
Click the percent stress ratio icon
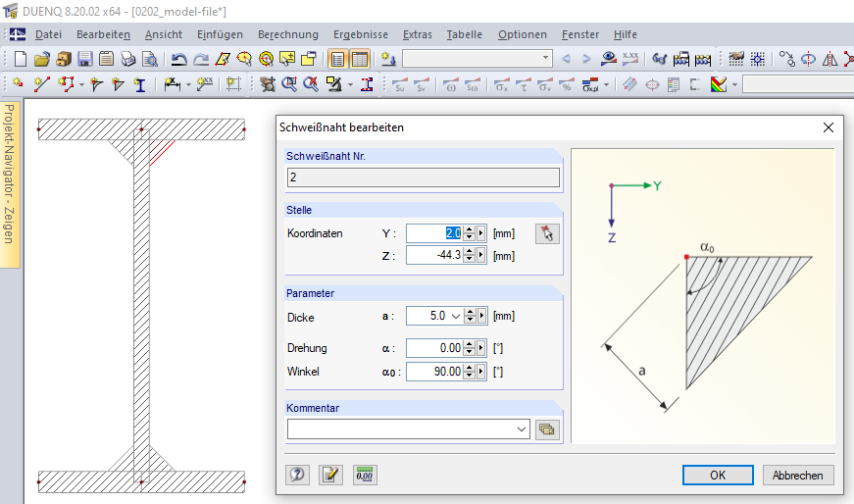(x=567, y=84)
